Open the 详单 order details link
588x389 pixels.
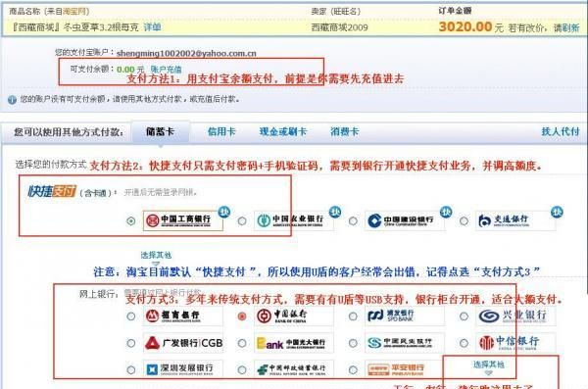coord(153,27)
